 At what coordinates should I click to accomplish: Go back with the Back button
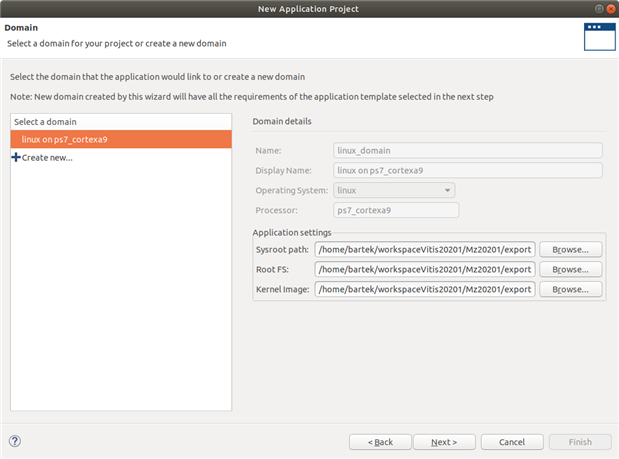click(380, 441)
